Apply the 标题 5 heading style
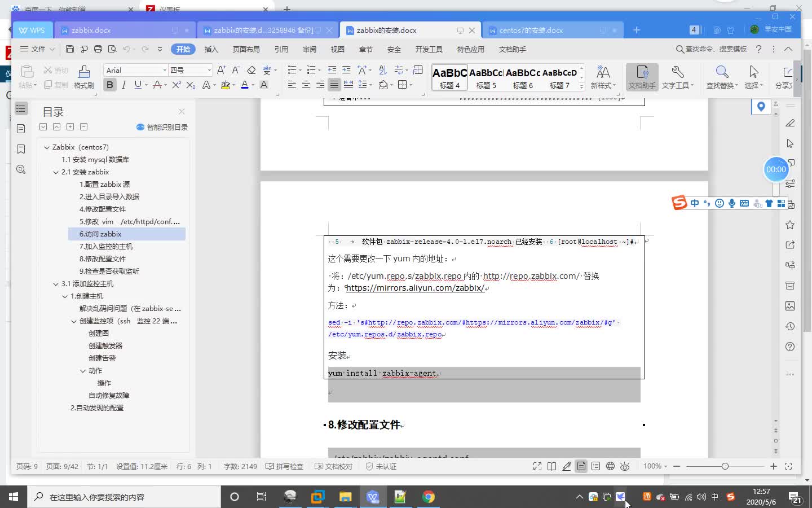Viewport: 812px width, 508px height. (x=486, y=77)
